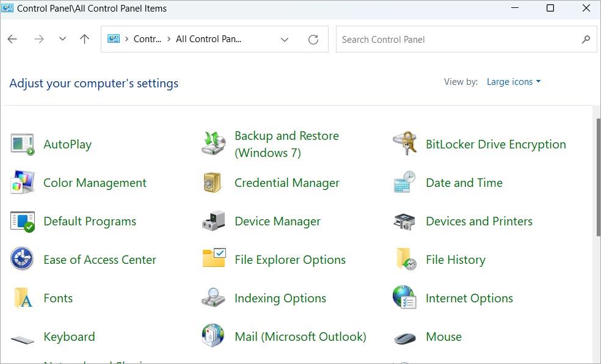
Task: Click the vertical scrollbar thumb
Action: click(598, 177)
